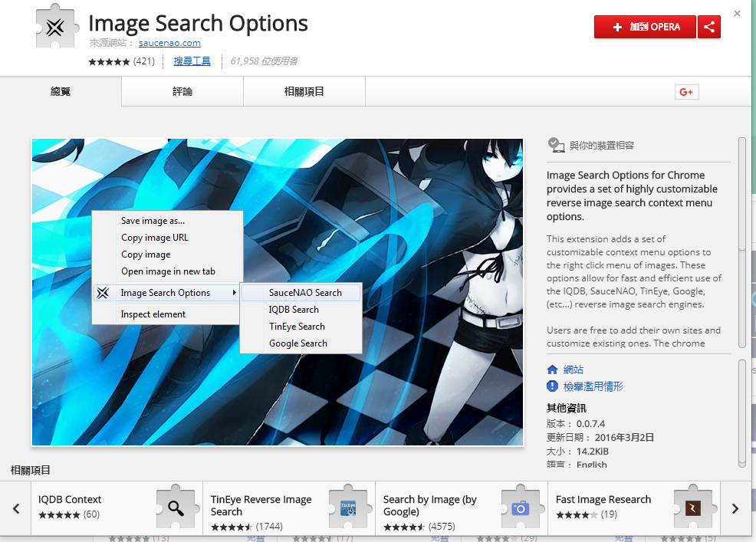Click the size value 14.2KiB

[593, 452]
